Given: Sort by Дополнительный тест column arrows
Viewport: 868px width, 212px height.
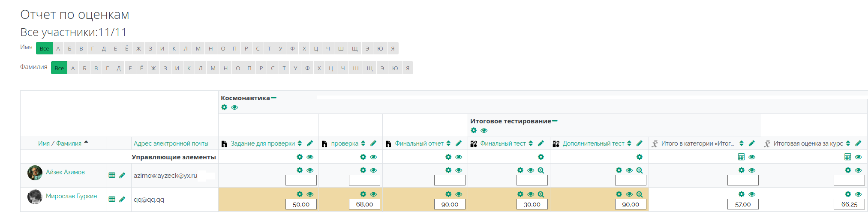Looking at the screenshot, I should click(629, 143).
